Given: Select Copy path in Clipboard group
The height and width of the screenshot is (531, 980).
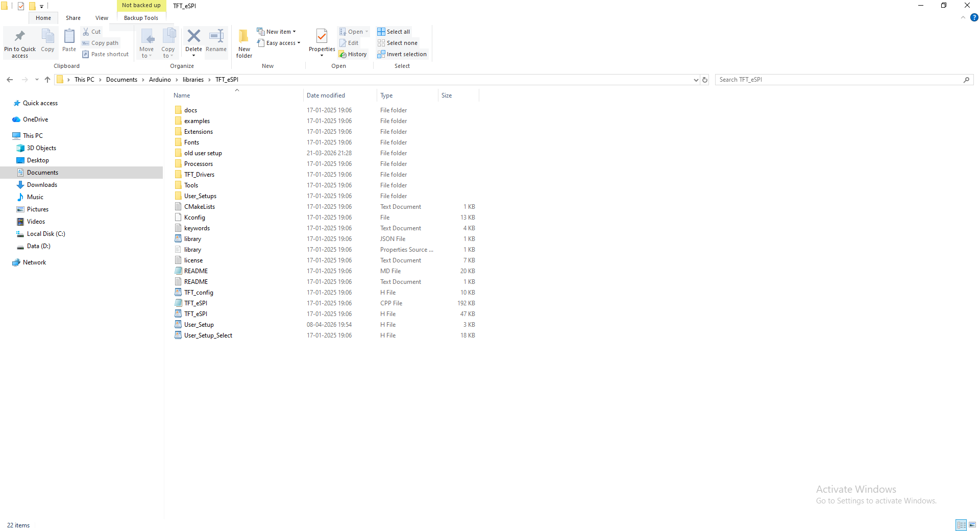Looking at the screenshot, I should pyautogui.click(x=100, y=43).
